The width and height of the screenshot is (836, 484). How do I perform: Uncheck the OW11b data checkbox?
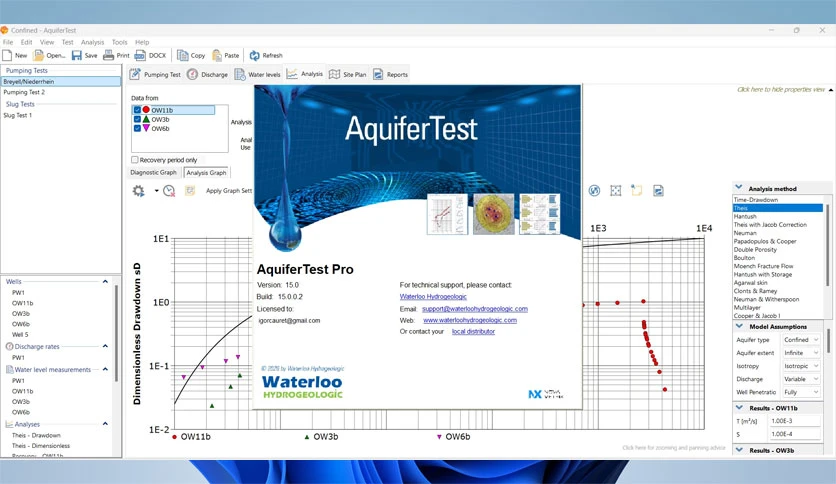coord(137,110)
